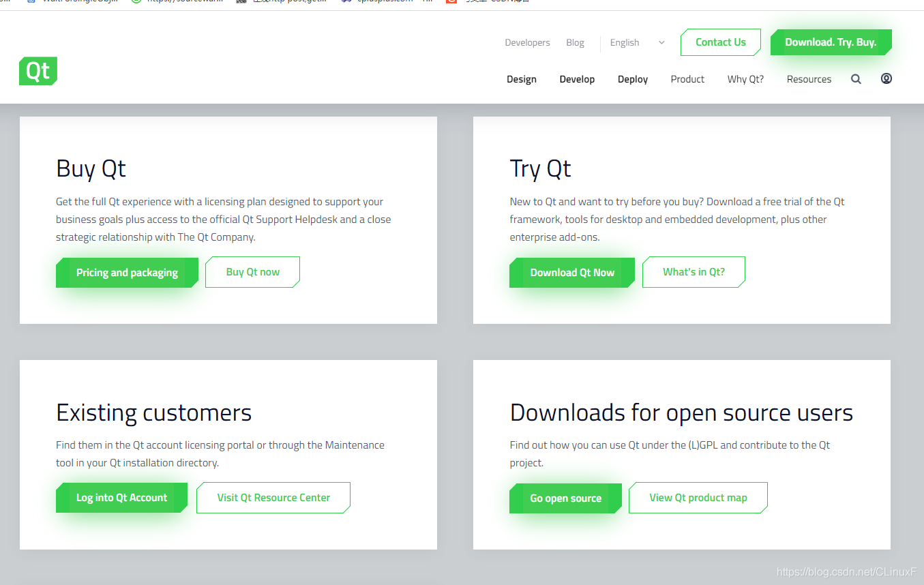
Task: Open the Blog link
Action: pyautogui.click(x=575, y=42)
